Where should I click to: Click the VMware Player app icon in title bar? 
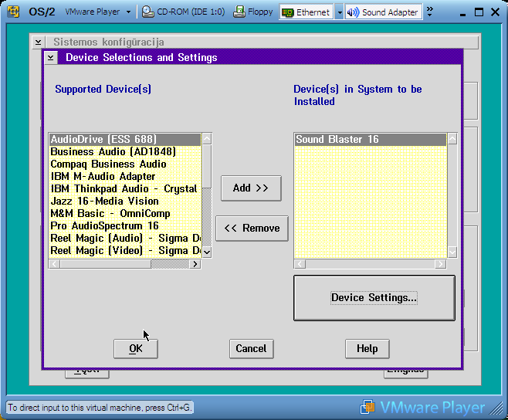[13, 12]
